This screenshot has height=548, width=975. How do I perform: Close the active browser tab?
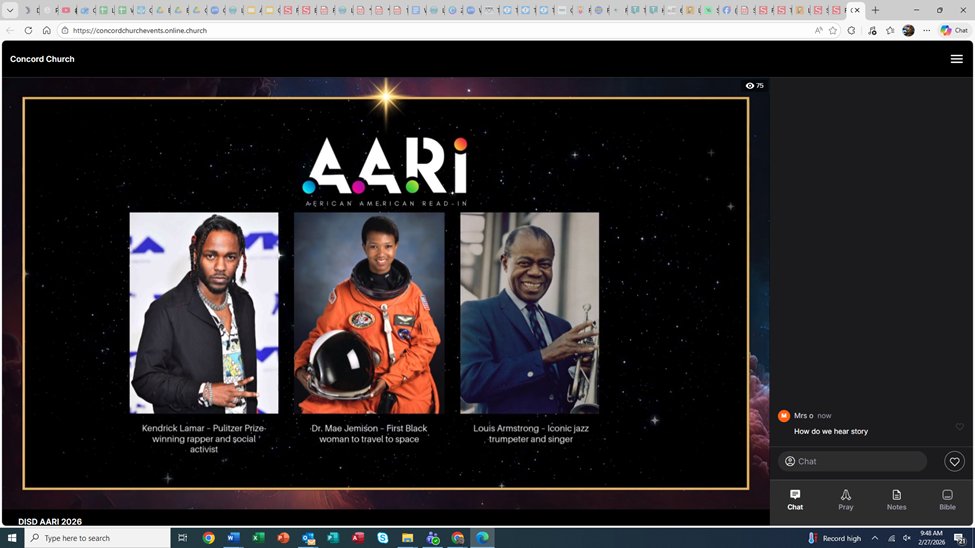pos(857,10)
